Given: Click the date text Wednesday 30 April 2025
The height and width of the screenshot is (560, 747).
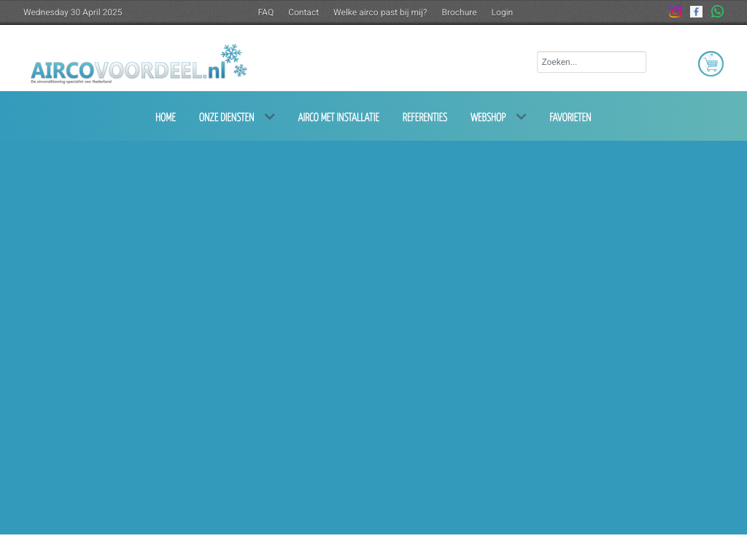Looking at the screenshot, I should click(73, 12).
